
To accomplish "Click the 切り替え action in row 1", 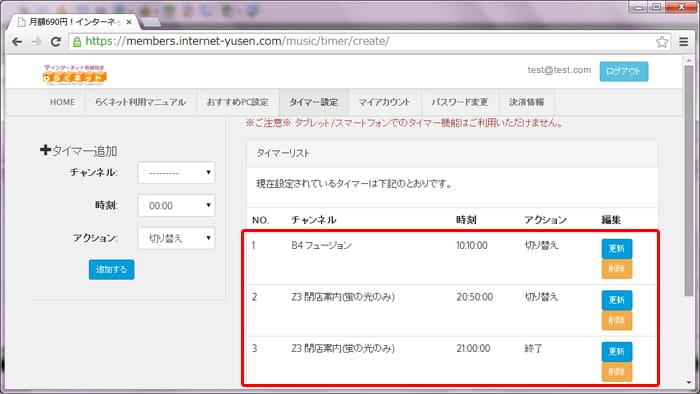I will click(541, 245).
